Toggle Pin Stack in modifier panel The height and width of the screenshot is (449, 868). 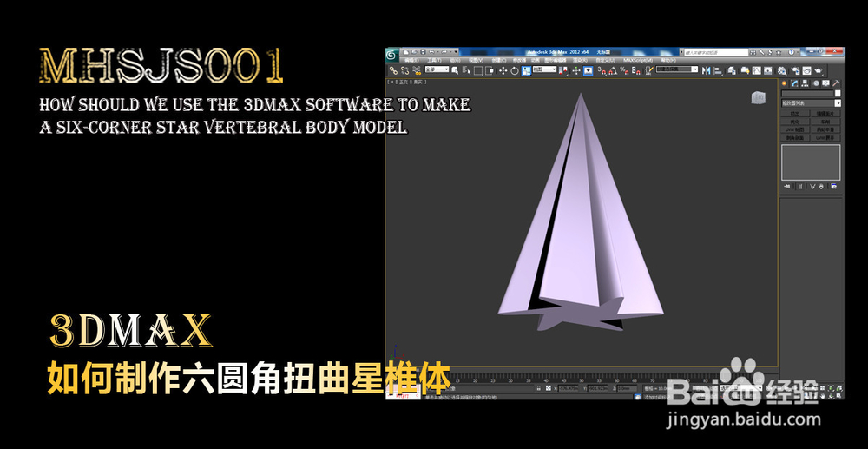tap(787, 187)
